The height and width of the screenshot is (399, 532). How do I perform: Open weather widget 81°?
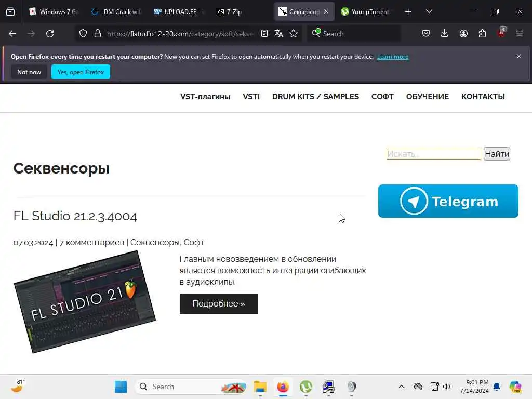click(18, 386)
